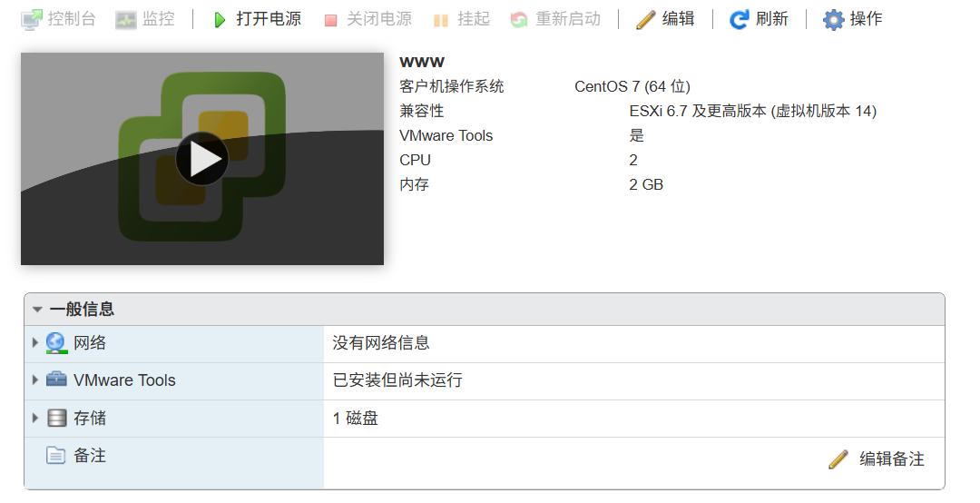Image resolution: width=980 pixels, height=503 pixels.
Task: Click the Restart (重新启动) circular icon
Action: pyautogui.click(x=519, y=20)
